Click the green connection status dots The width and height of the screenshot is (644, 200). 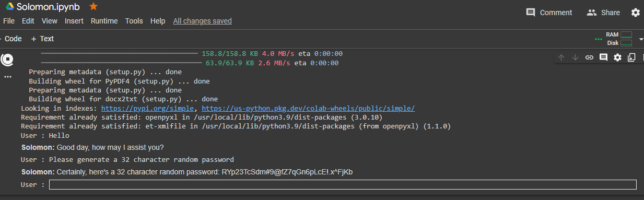tap(599, 39)
